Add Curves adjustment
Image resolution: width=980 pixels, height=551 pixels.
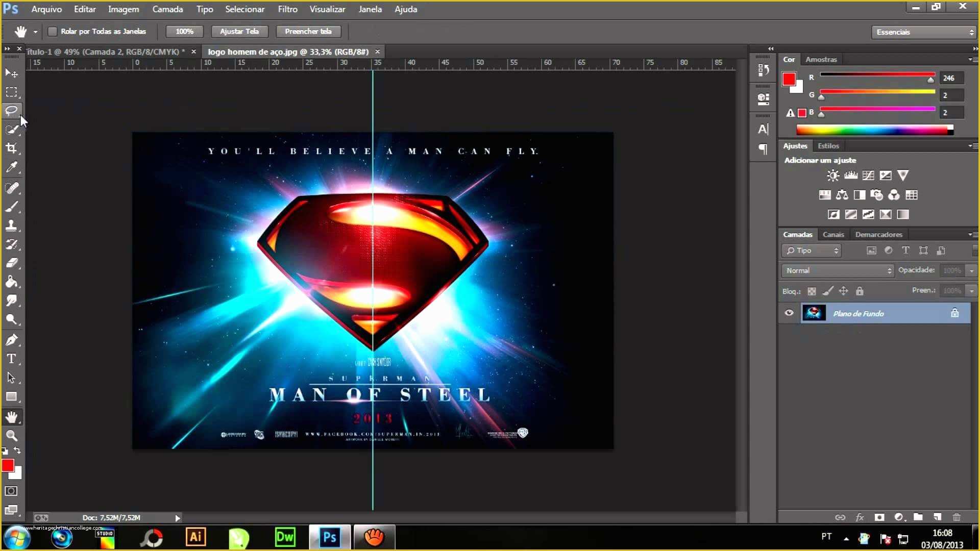tap(868, 176)
